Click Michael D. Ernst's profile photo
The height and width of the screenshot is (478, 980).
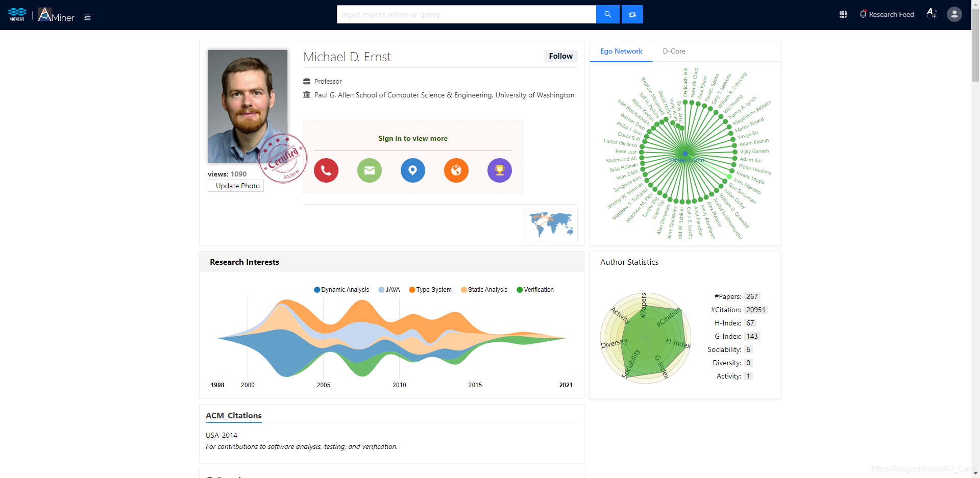[248, 106]
